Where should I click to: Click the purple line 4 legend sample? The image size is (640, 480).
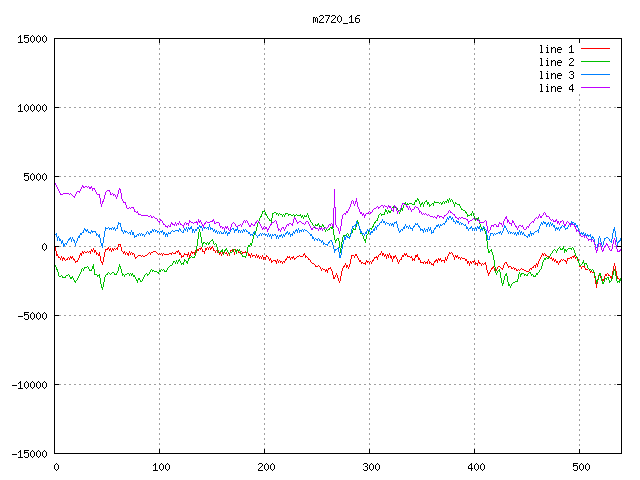click(596, 88)
